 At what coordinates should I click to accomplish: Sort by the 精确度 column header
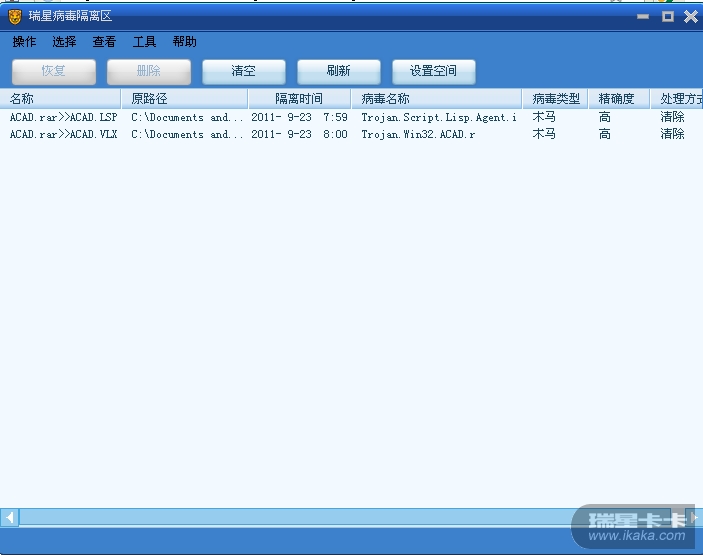tap(619, 99)
